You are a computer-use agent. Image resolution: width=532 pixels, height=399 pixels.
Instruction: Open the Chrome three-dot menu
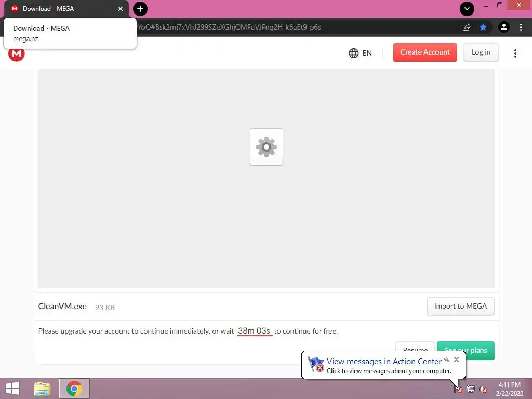click(521, 27)
